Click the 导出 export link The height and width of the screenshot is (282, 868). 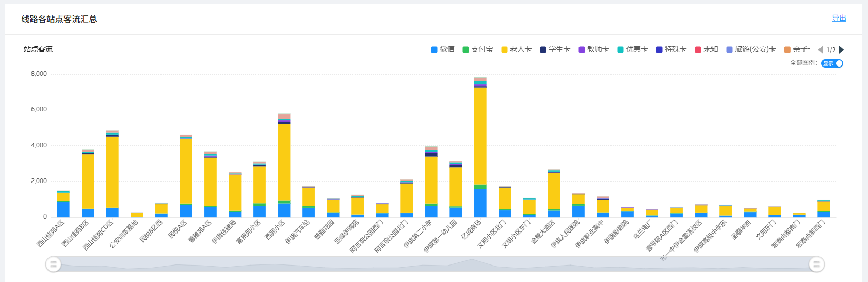click(x=839, y=19)
